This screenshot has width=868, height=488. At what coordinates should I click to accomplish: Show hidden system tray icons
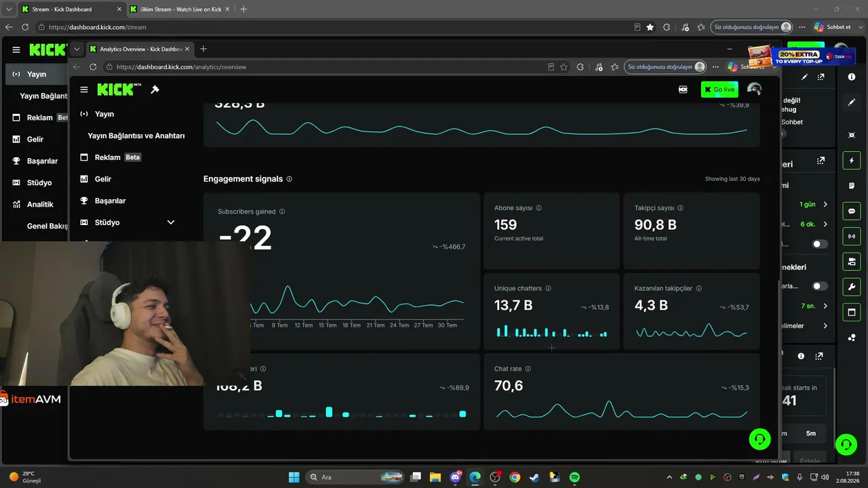coord(669,477)
